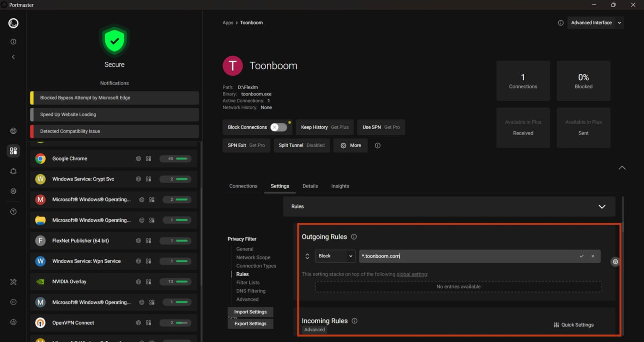Click the info icon beside Advanced Interface
Screen dimensions: 644x342
pyautogui.click(x=560, y=23)
